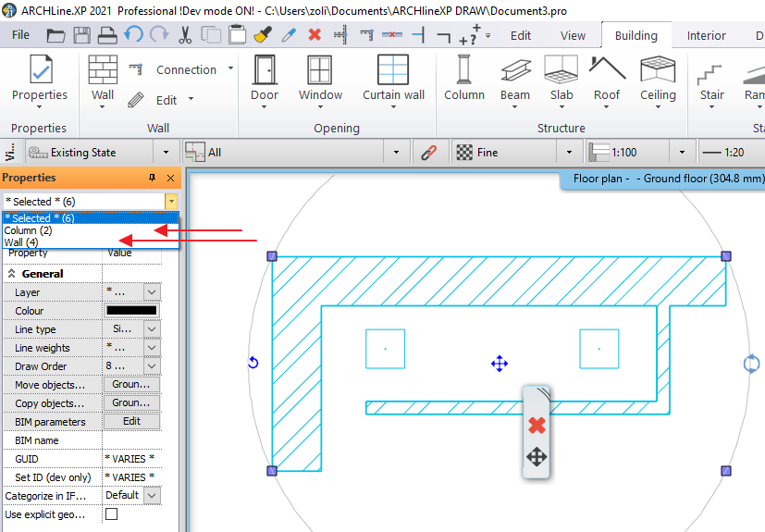Toggle Use explicit geometry checkbox
765x532 pixels.
(112, 513)
